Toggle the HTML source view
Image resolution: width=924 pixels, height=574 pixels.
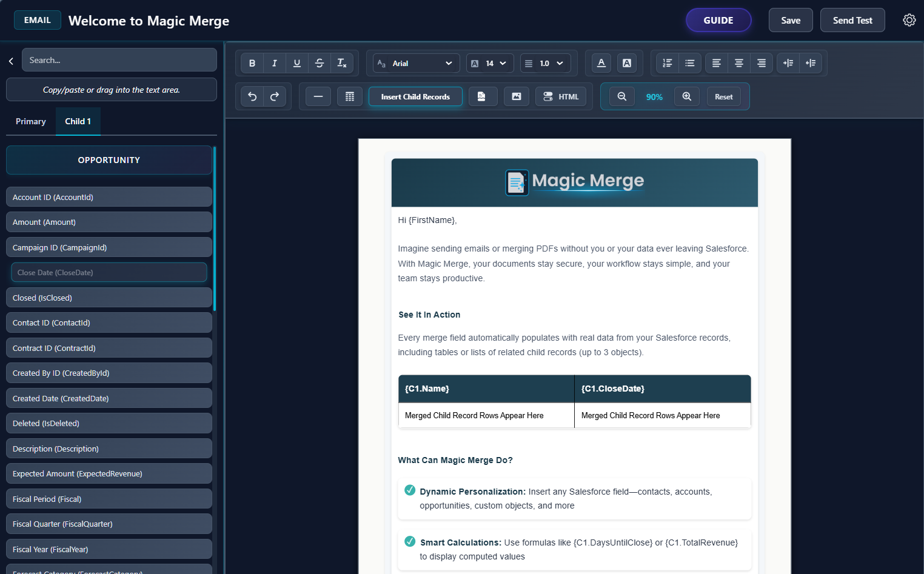(x=560, y=96)
